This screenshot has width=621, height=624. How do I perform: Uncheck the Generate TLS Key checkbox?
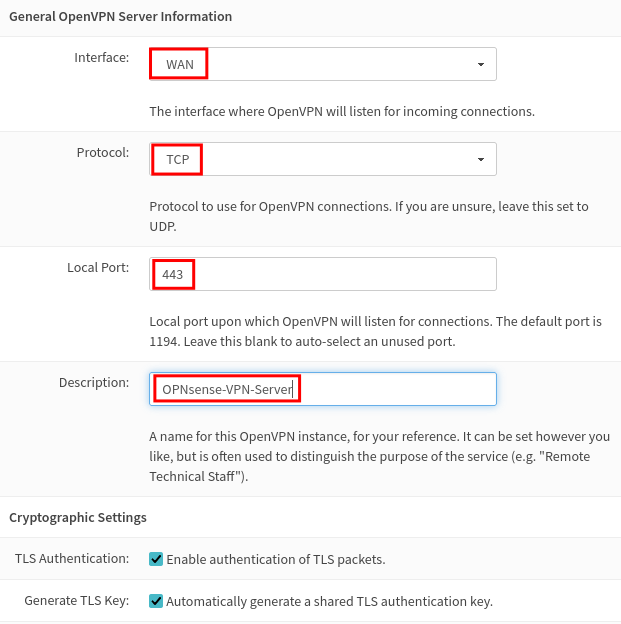click(156, 601)
